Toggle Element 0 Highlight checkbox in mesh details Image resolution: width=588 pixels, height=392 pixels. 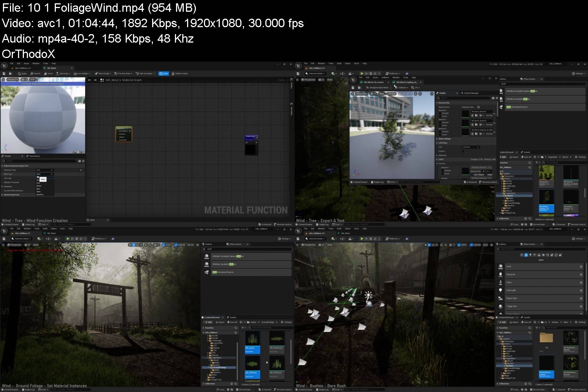click(440, 113)
